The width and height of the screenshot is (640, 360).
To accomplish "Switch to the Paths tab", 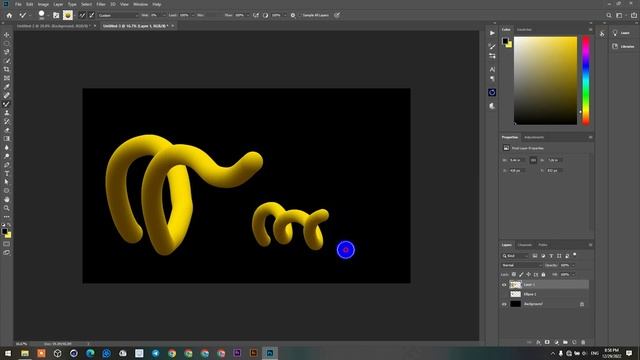I will click(543, 245).
